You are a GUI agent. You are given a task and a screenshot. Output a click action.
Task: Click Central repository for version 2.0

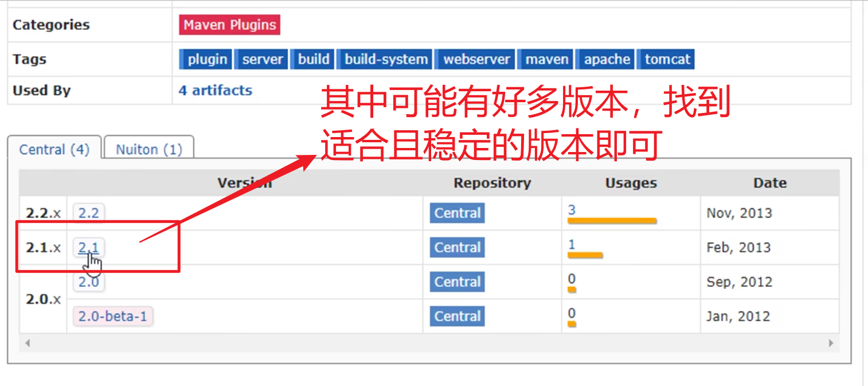click(x=457, y=282)
